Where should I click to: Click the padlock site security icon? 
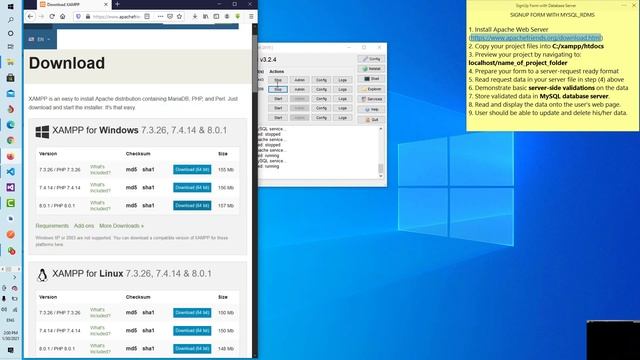(x=87, y=16)
